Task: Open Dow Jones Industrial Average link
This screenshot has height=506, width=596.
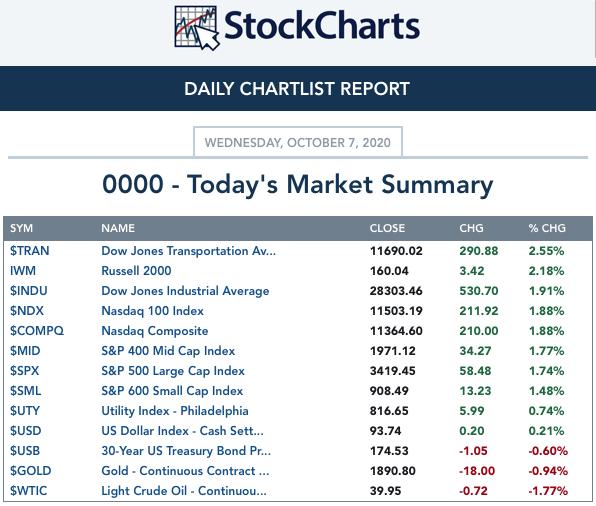Action: coord(185,291)
